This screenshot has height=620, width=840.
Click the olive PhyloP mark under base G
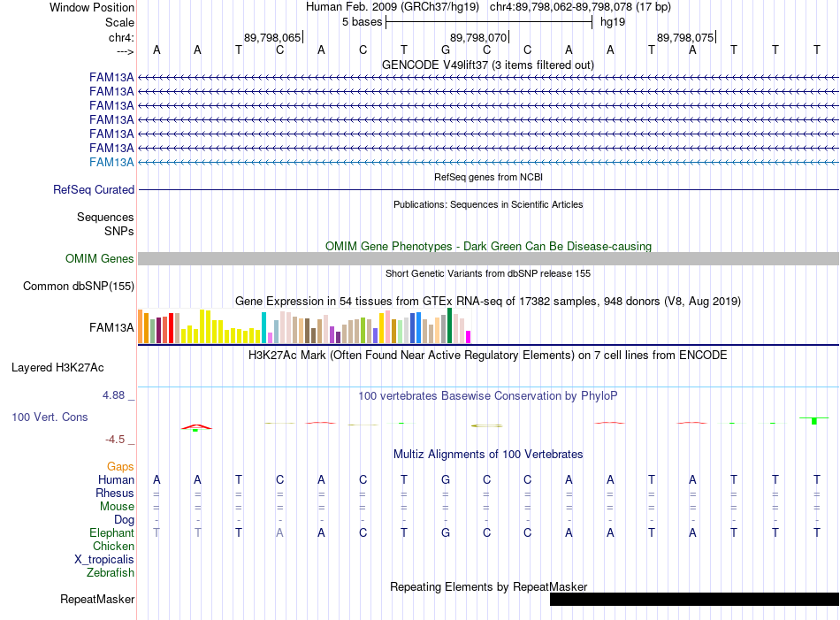click(487, 426)
